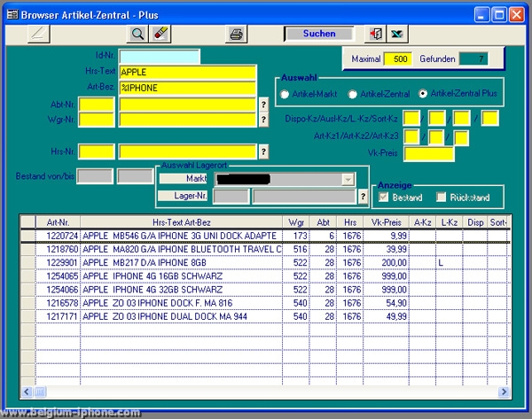Viewport: 532px width, 419px height.
Task: Click question mark help next to Lager-Nr.
Action: point(363,197)
